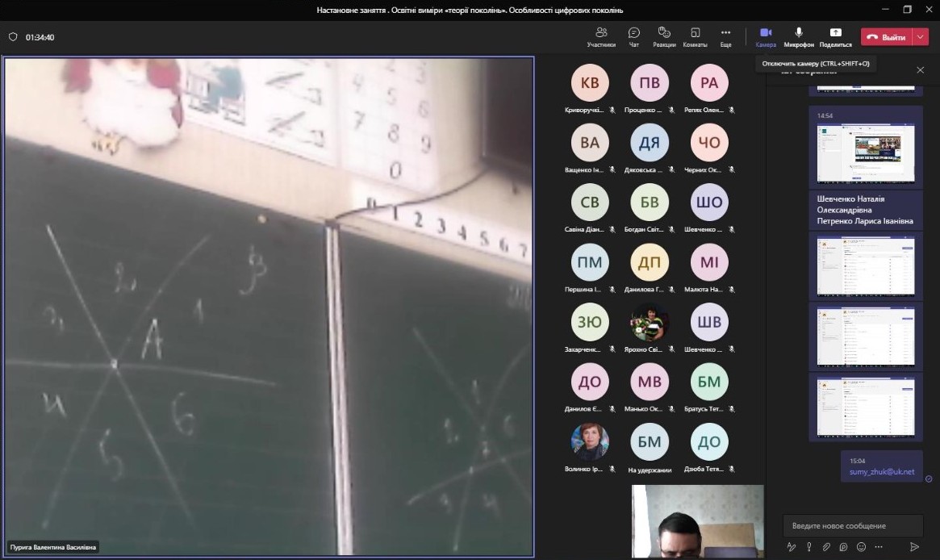Click the КВ participant avatar

590,83
